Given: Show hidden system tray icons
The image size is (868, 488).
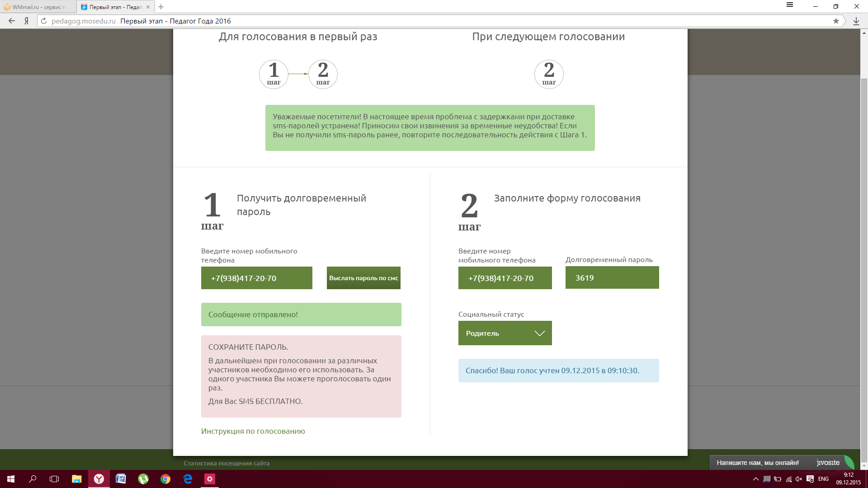Looking at the screenshot, I should pos(755,479).
